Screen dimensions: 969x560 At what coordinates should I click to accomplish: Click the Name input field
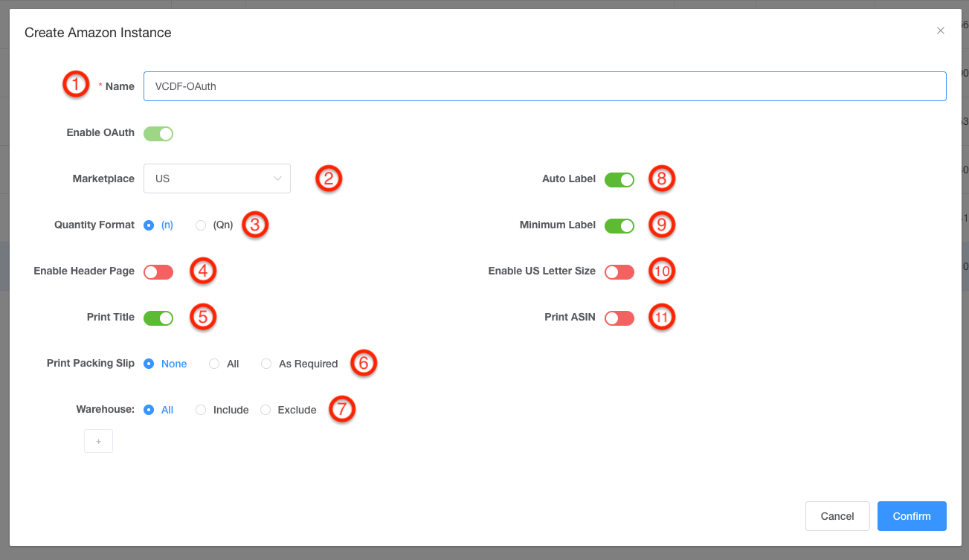(544, 86)
